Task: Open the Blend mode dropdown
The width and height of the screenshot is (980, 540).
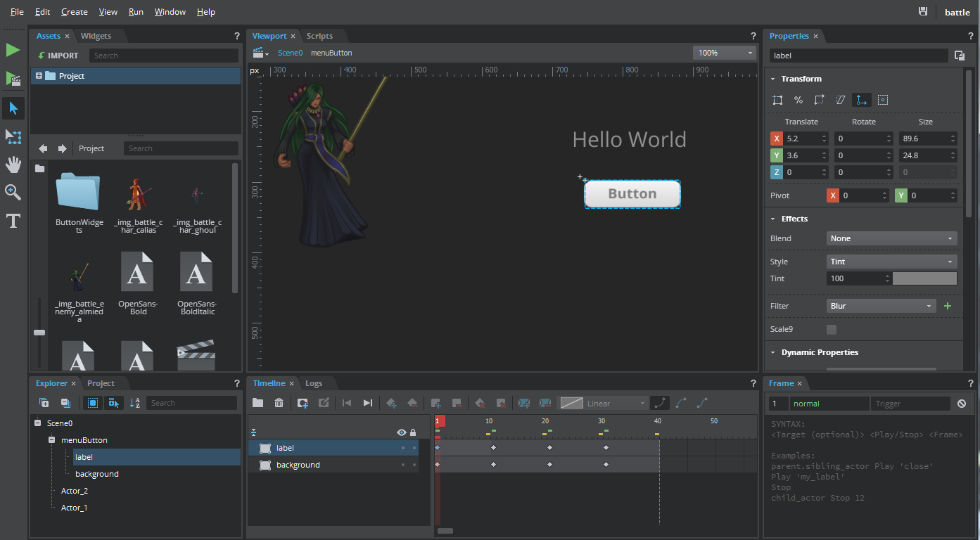Action: (891, 238)
